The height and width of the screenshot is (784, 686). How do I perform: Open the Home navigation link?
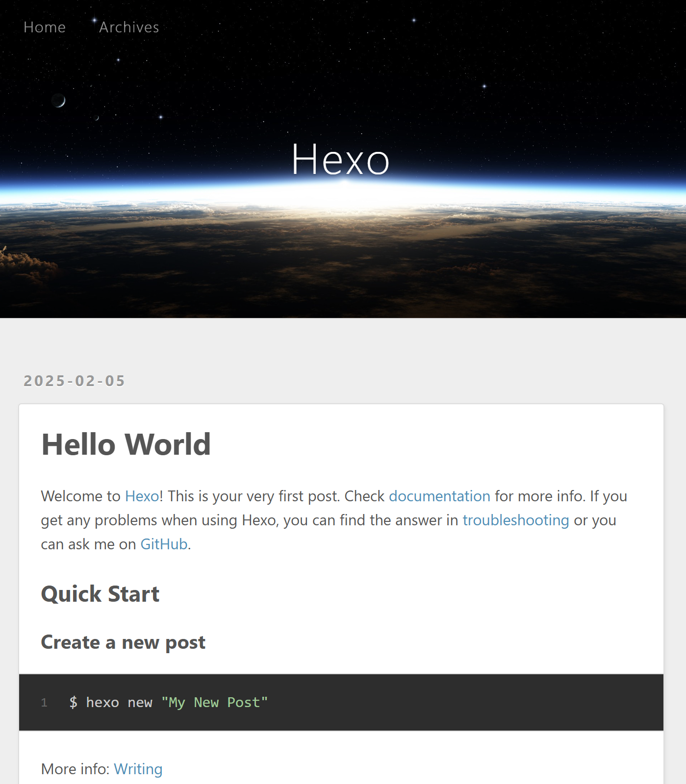tap(45, 27)
